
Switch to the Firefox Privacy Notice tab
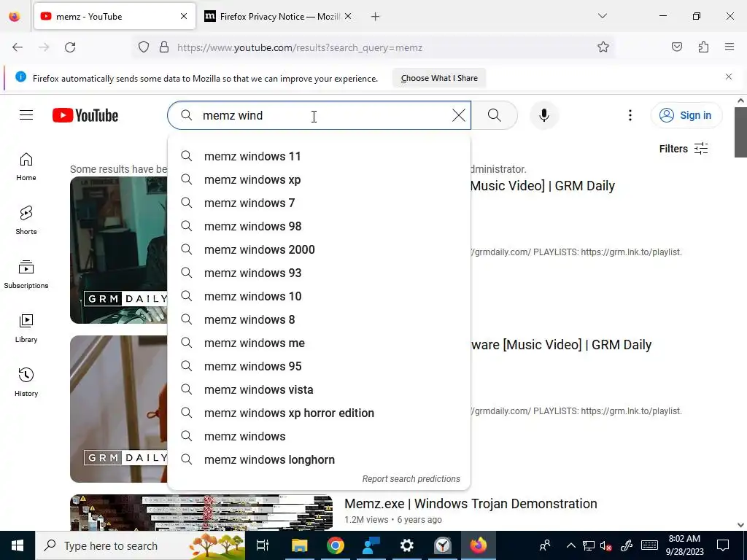[x=278, y=16]
